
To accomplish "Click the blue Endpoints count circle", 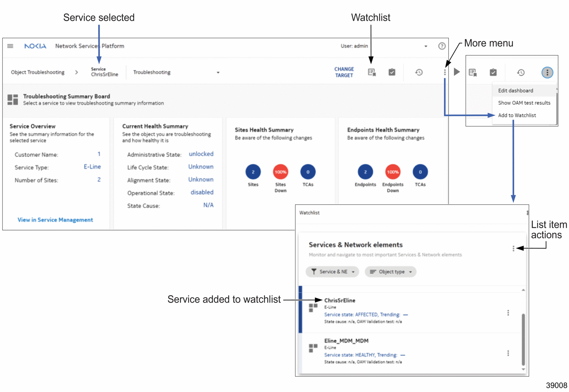I will [x=365, y=172].
